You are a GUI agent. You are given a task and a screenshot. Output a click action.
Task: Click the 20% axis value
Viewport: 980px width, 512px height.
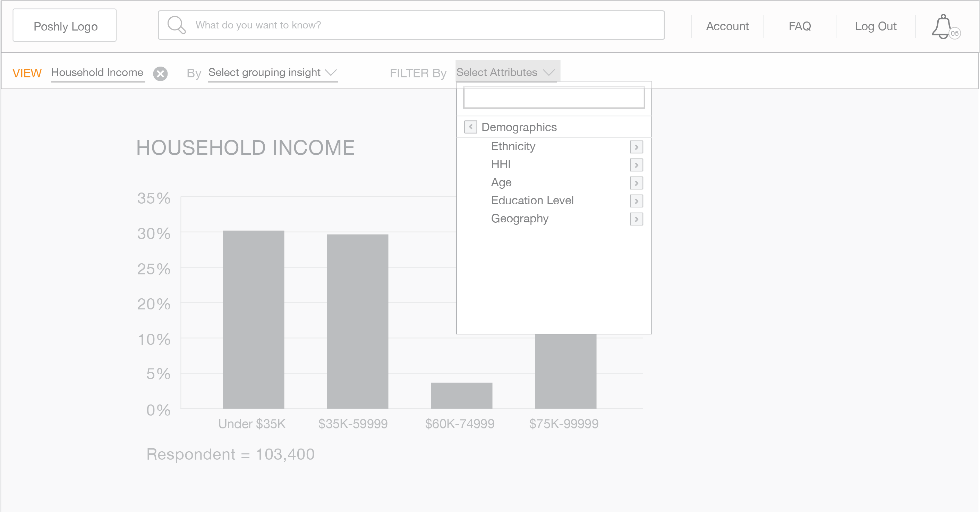(154, 304)
